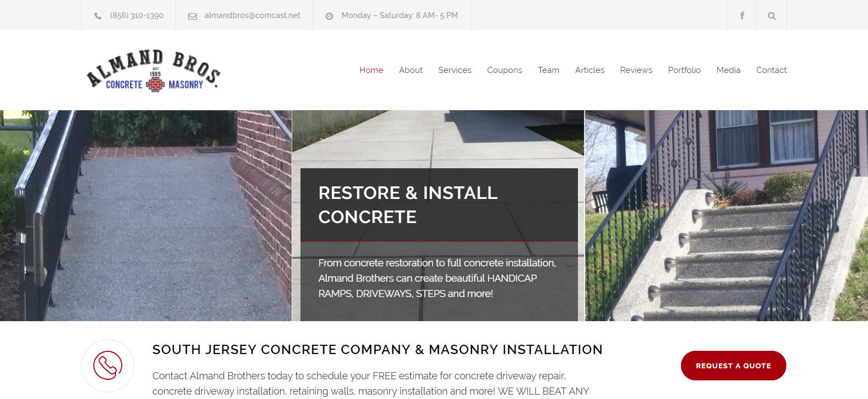Screen dimensions: 868x399
Task: Click the envelope email icon
Action: click(192, 16)
